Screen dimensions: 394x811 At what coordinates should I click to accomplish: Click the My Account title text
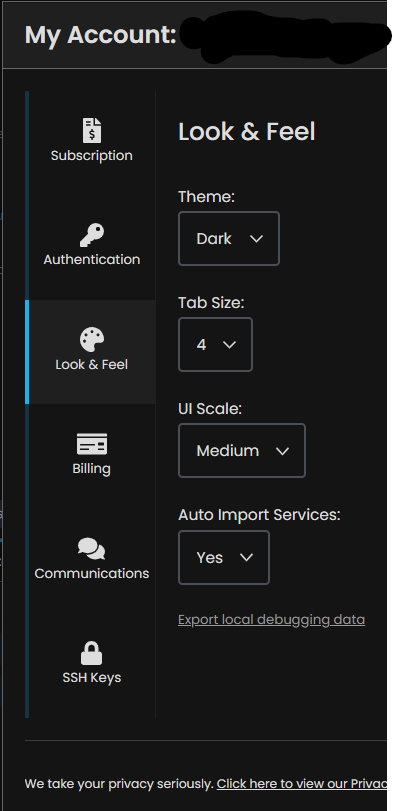pos(101,35)
